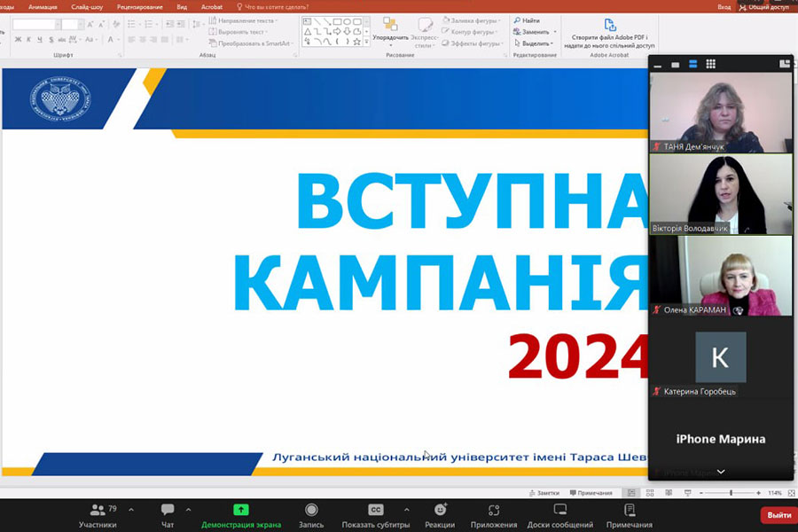
Task: Open Экспресс-стили gallery
Action: pos(424,32)
